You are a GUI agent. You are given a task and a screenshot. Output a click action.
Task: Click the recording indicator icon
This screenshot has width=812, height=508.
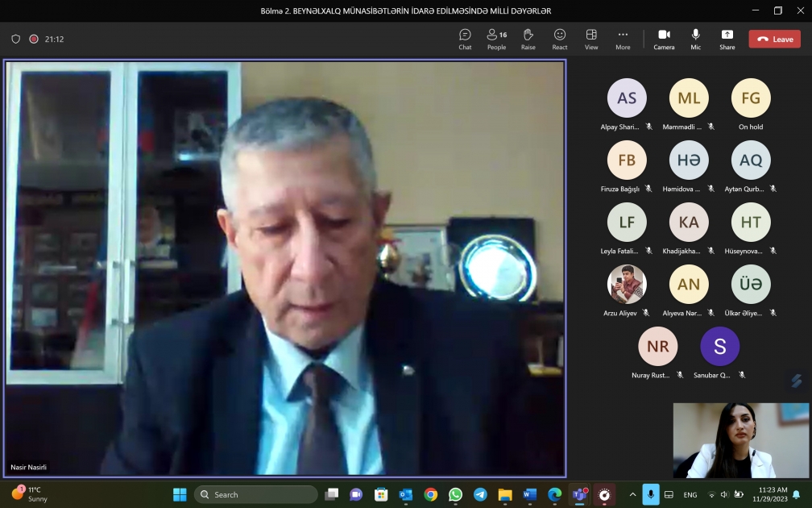pos(34,39)
